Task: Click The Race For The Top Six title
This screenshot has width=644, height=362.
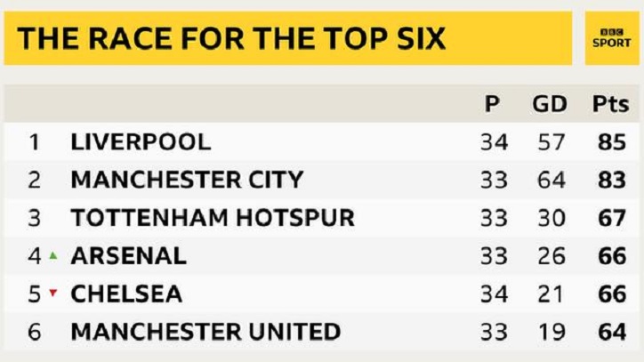Action: [x=231, y=38]
